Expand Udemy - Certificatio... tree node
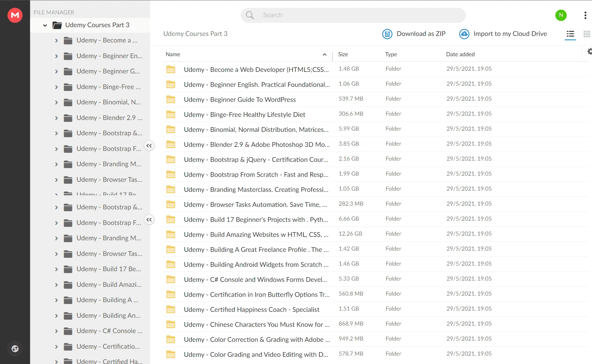Image resolution: width=592 pixels, height=364 pixels. [56, 347]
